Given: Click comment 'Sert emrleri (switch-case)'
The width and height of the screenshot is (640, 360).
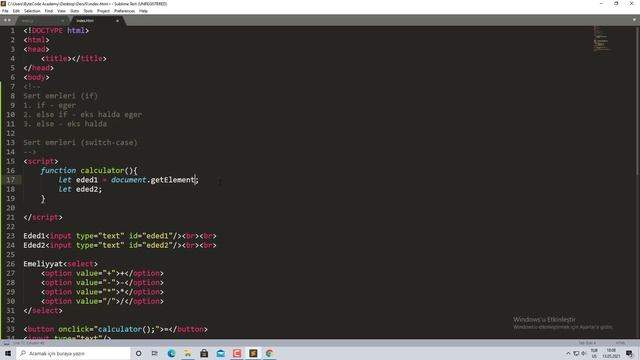Looking at the screenshot, I should (x=80, y=142).
